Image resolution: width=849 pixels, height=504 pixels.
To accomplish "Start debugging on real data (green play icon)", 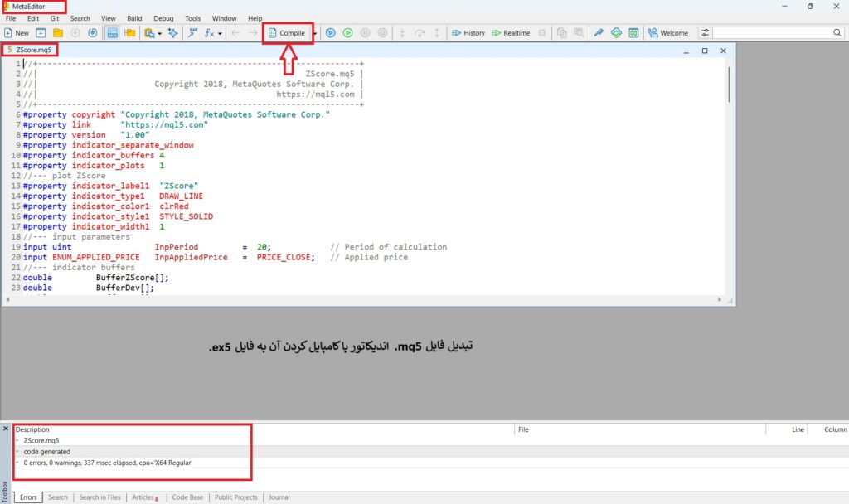I will (348, 33).
